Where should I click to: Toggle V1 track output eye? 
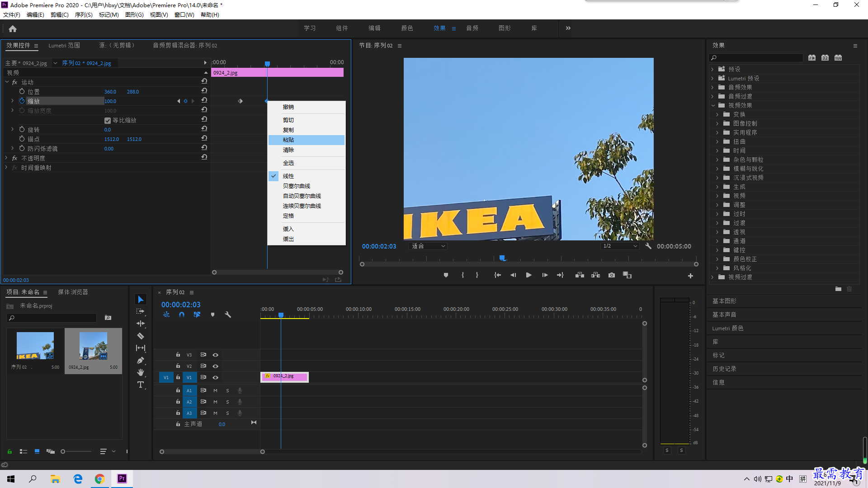(x=216, y=377)
